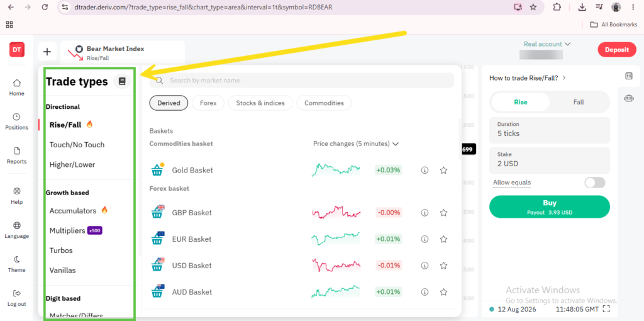This screenshot has height=321, width=644.
Task: Select the Rise option
Action: pos(520,102)
